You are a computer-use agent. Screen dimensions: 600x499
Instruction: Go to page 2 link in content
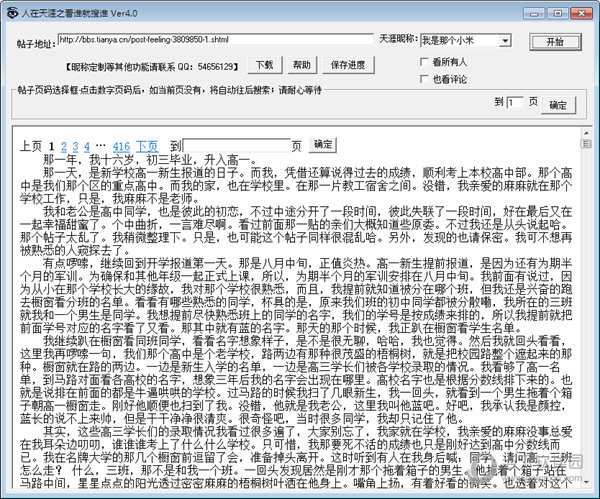pyautogui.click(x=62, y=145)
